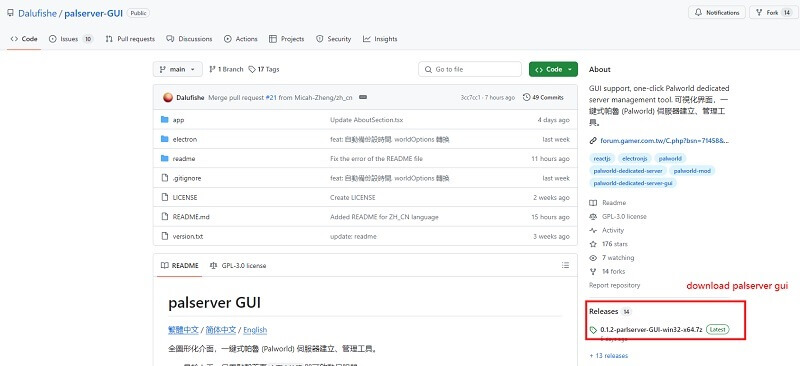The image size is (800, 366).
Task: Open GPL-3.0 license sidebar link
Action: point(618,216)
